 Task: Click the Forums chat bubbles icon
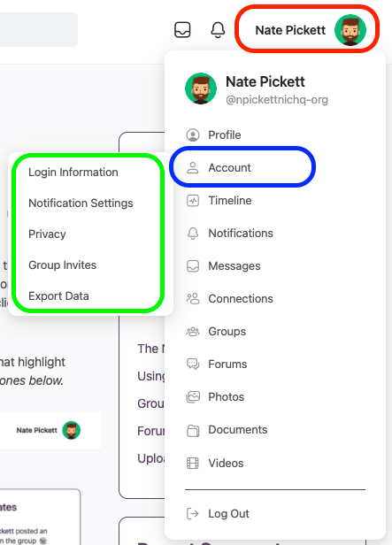coord(193,365)
